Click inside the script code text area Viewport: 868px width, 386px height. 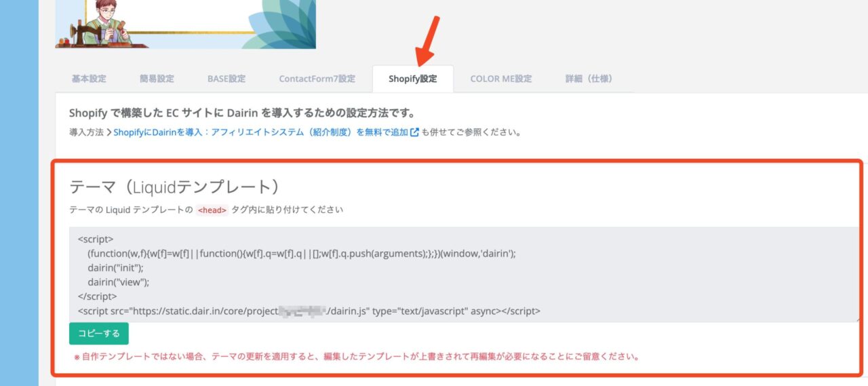click(465, 275)
